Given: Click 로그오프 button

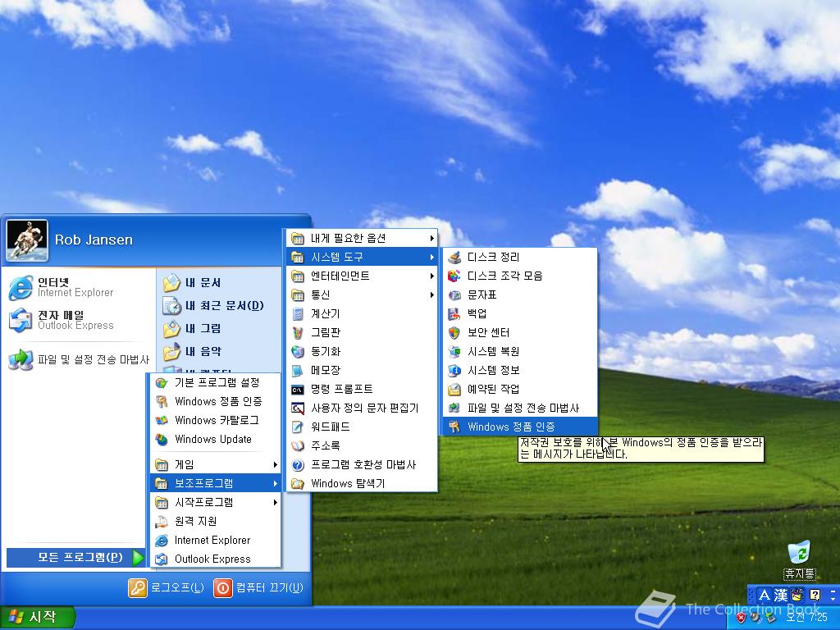Looking at the screenshot, I should coord(166,587).
